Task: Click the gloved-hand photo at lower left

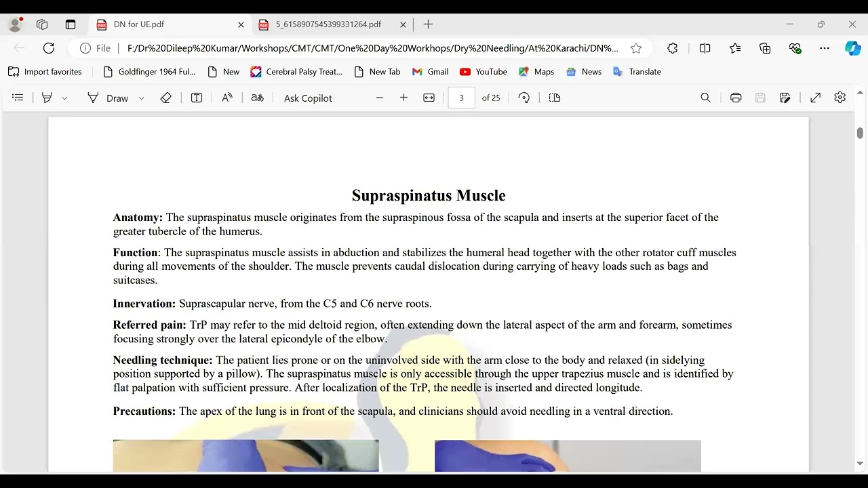Action: (245, 455)
